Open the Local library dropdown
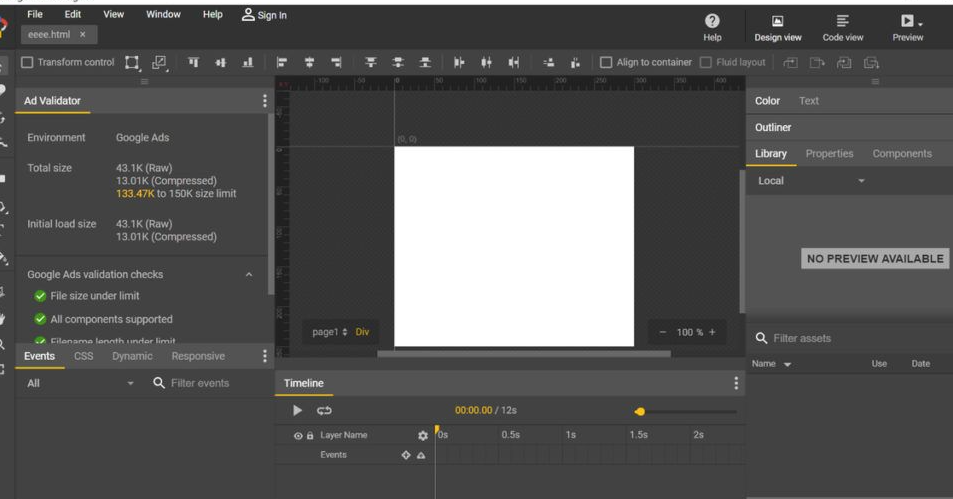 click(x=811, y=181)
